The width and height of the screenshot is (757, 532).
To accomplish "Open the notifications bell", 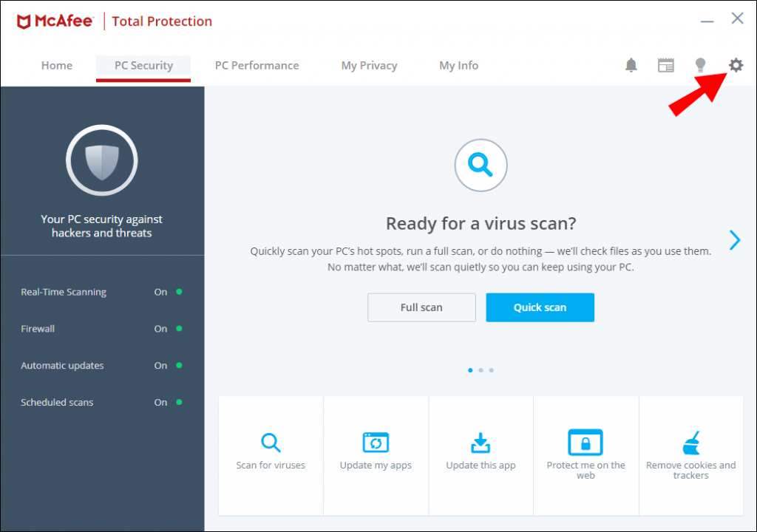I will pyautogui.click(x=631, y=65).
